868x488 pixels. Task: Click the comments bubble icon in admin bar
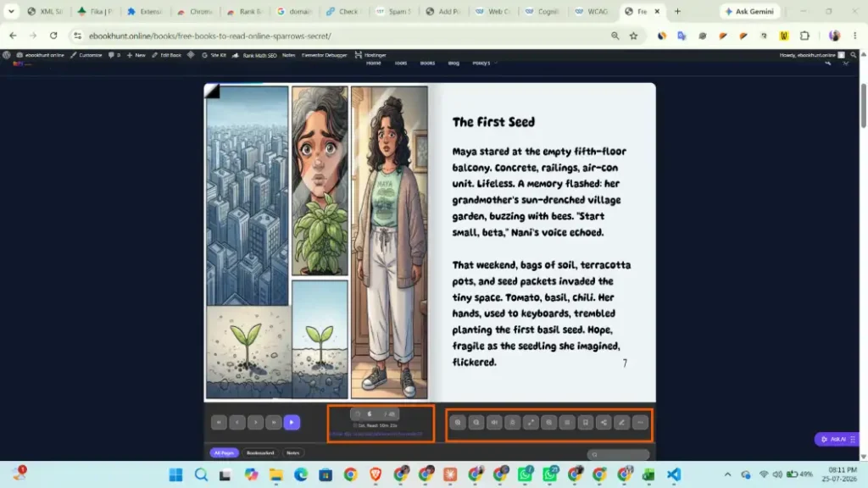pos(114,55)
